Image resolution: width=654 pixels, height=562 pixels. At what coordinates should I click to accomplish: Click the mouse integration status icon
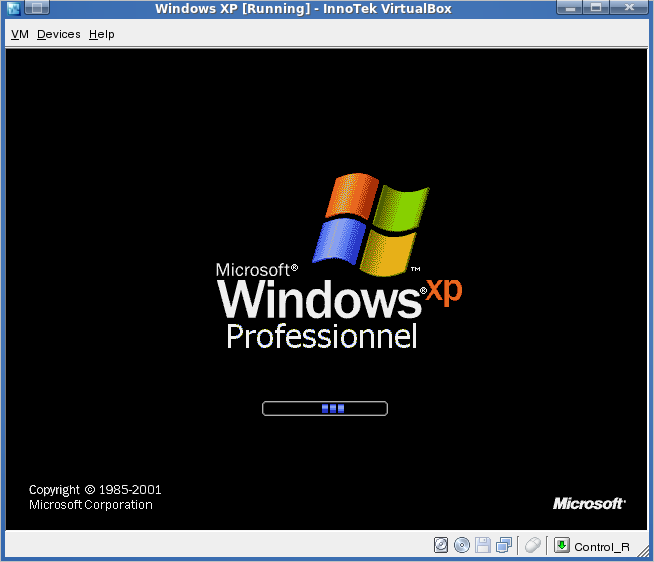coord(533,545)
